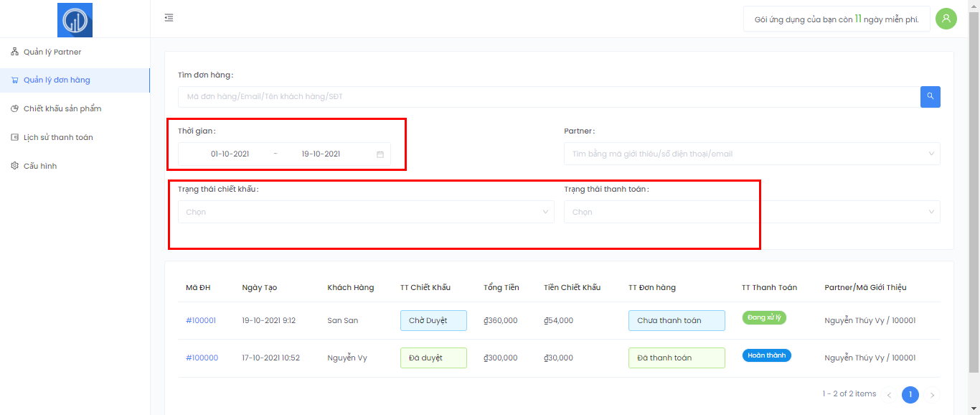This screenshot has width=980, height=415.
Task: Go to the previous page arrow
Action: (889, 395)
